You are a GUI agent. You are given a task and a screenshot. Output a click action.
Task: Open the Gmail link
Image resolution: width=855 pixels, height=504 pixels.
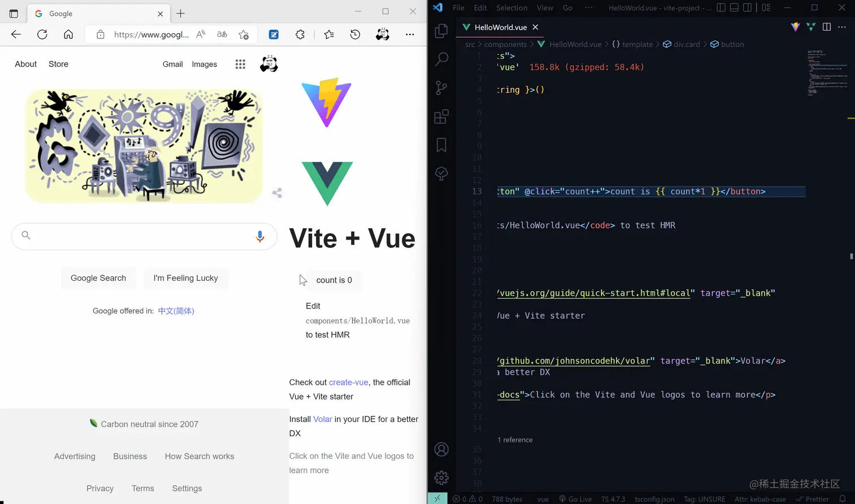[172, 64]
